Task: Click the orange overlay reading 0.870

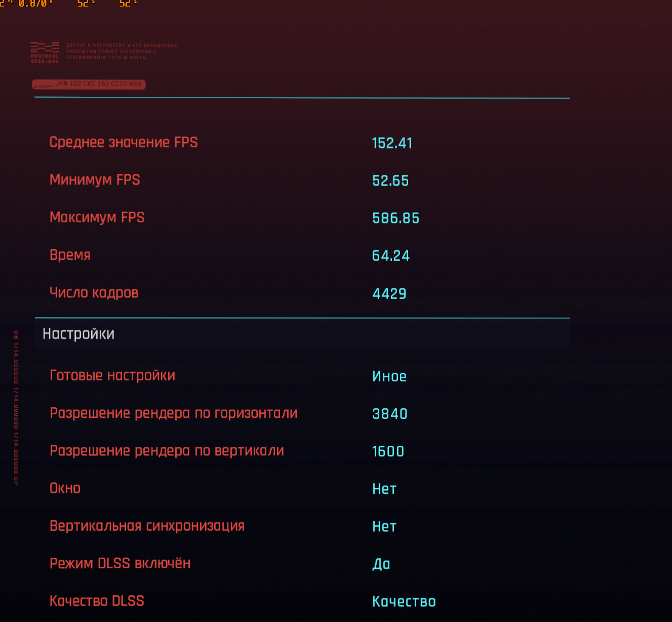Action: 33,4
